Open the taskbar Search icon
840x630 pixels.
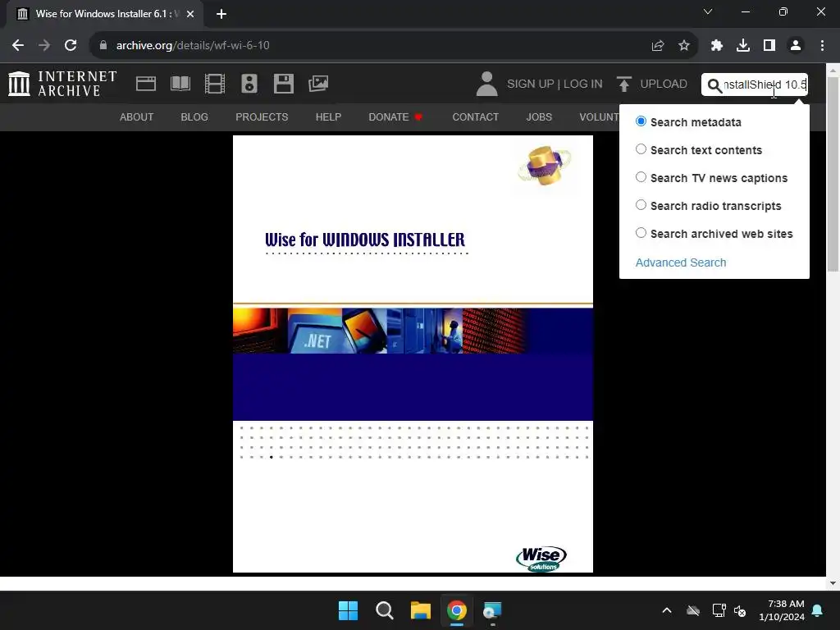tap(385, 610)
